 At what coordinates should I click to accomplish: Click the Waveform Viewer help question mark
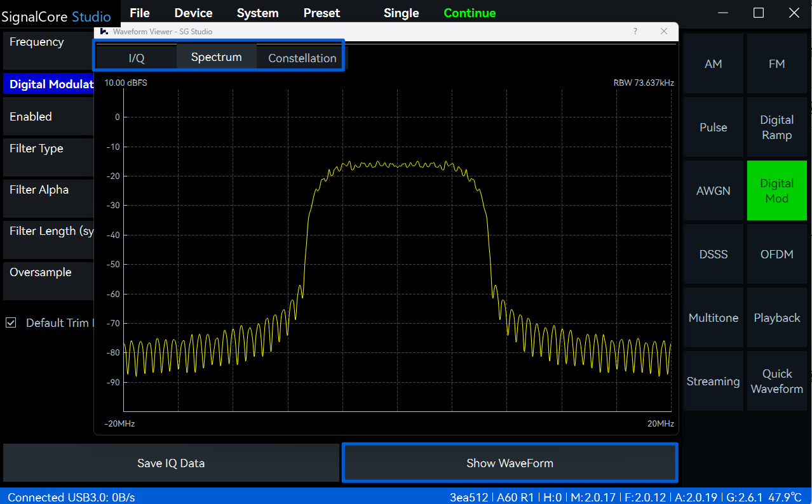click(x=635, y=31)
